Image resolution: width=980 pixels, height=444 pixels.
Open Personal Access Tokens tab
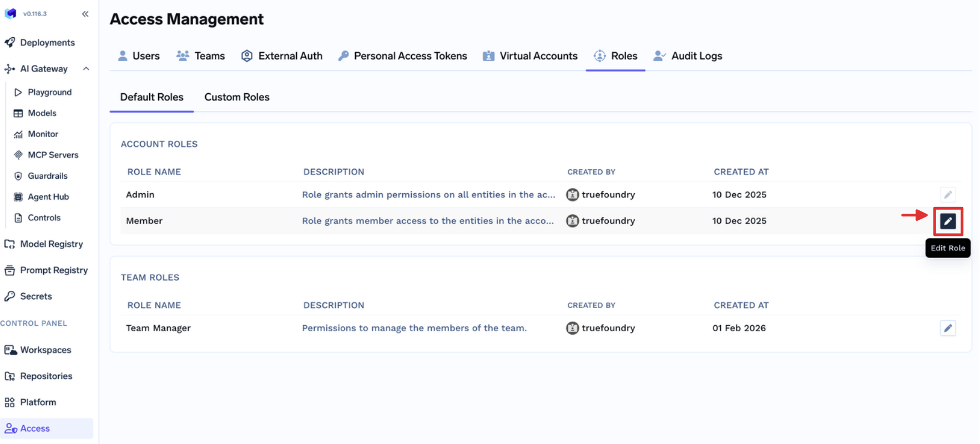point(402,56)
